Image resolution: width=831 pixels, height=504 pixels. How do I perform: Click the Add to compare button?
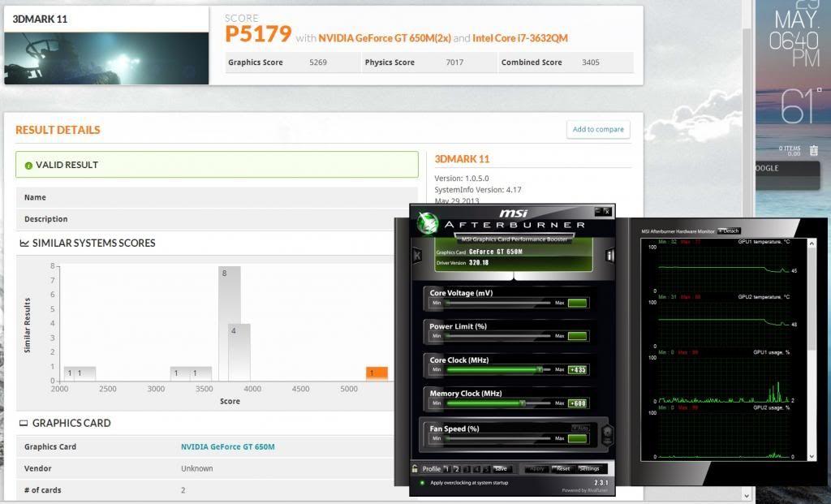(x=598, y=129)
